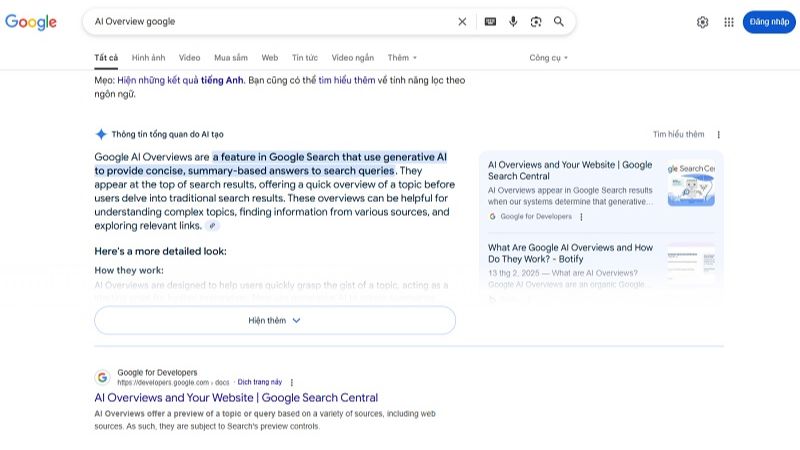Viewport: 800px width, 450px height.
Task: Open quick settings gear icon
Action: click(703, 22)
